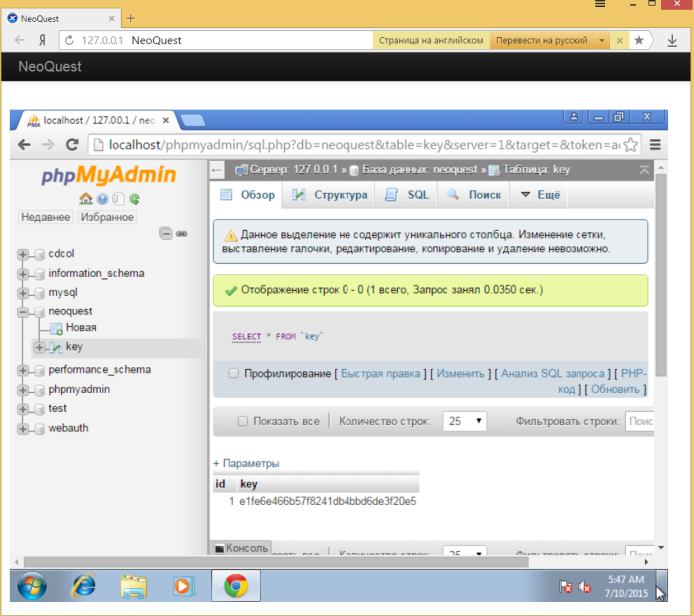Select Новая under neoquest

point(81,327)
